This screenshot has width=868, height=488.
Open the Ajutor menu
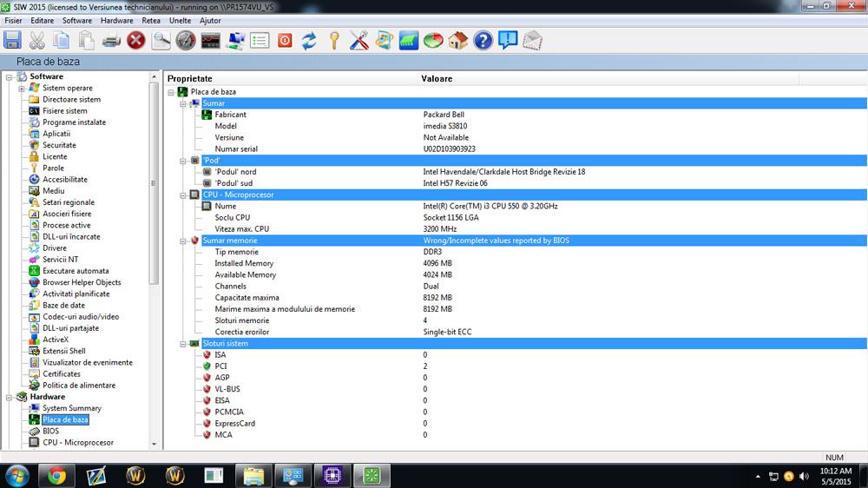click(x=210, y=21)
